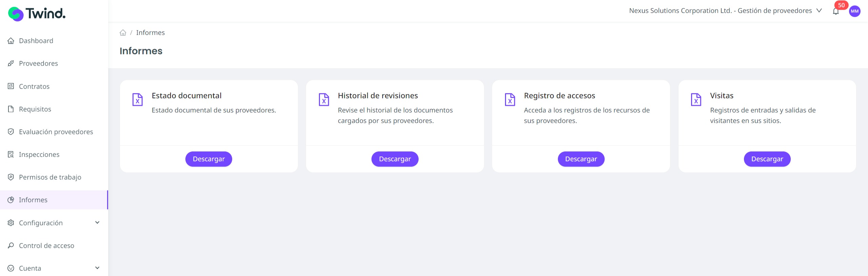Open Control de acceso

54,246
